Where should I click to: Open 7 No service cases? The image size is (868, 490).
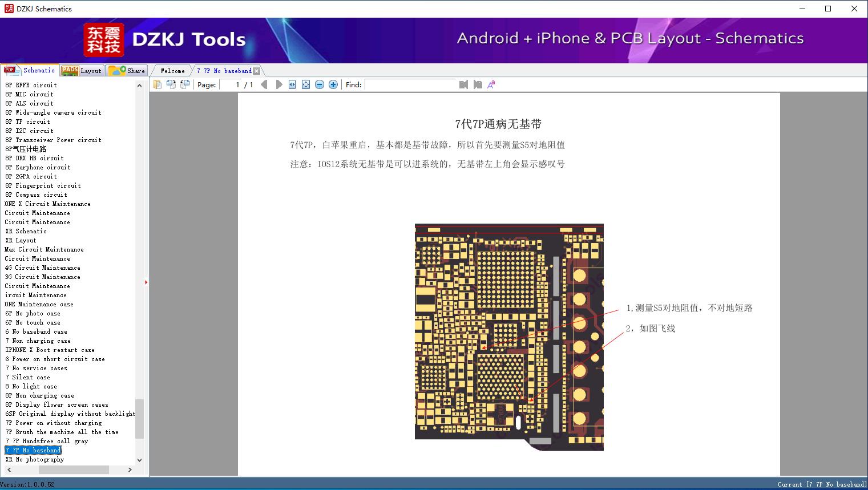[x=36, y=368]
